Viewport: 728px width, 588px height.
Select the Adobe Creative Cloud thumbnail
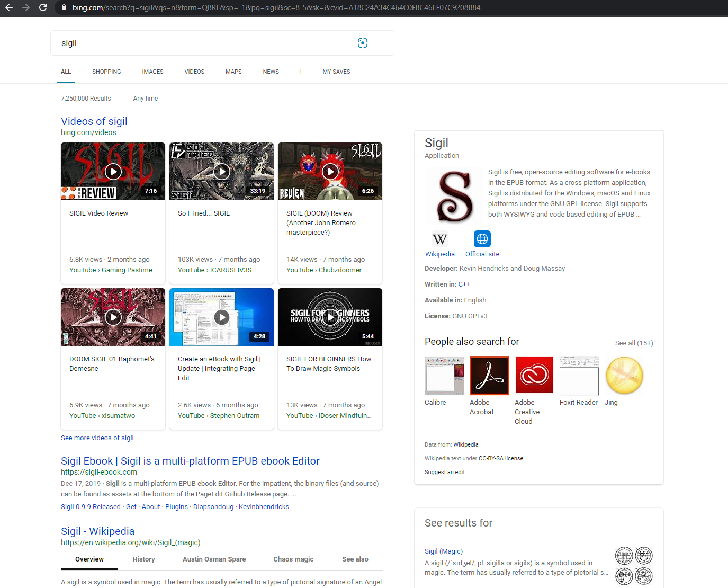coord(534,376)
